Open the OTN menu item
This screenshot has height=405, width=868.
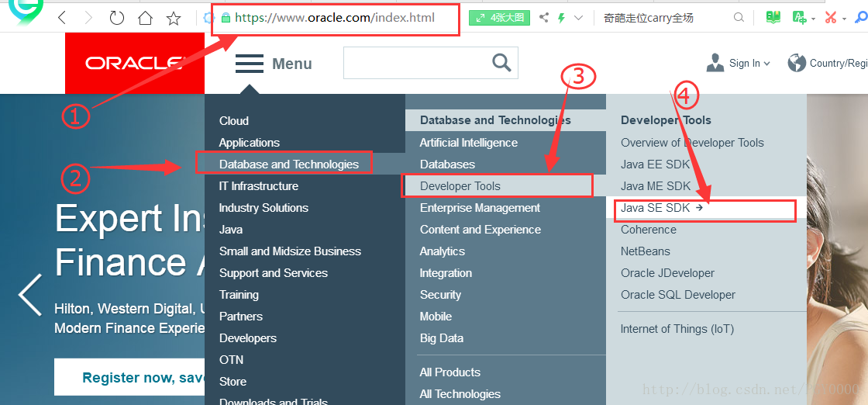231,359
